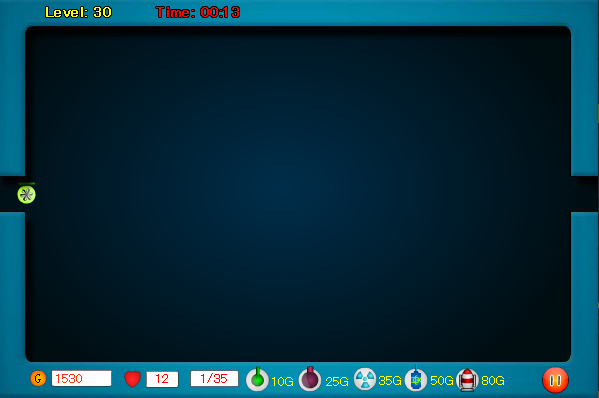Select the red rocket 80G tower
599x398 pixels.
468,380
